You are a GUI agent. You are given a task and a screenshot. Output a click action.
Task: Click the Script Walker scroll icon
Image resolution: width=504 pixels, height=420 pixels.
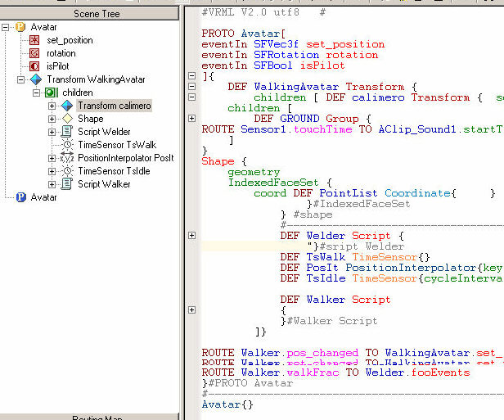(67, 184)
